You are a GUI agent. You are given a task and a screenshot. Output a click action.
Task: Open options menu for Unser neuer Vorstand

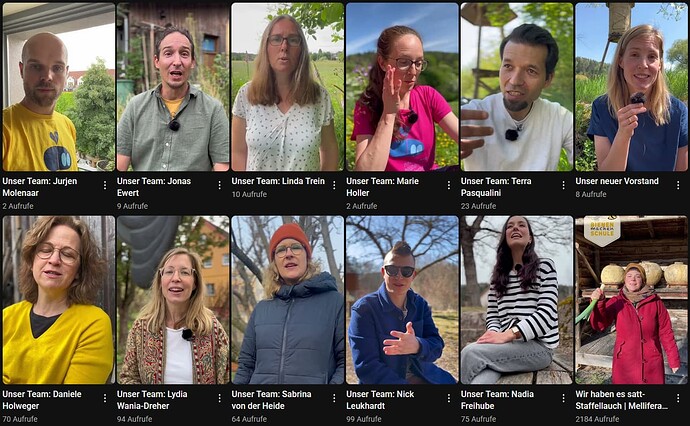pos(678,185)
